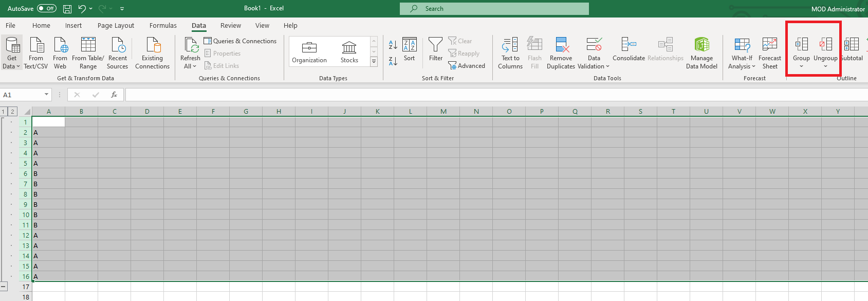
Task: Click the Select All corner triangle
Action: pyautogui.click(x=26, y=112)
